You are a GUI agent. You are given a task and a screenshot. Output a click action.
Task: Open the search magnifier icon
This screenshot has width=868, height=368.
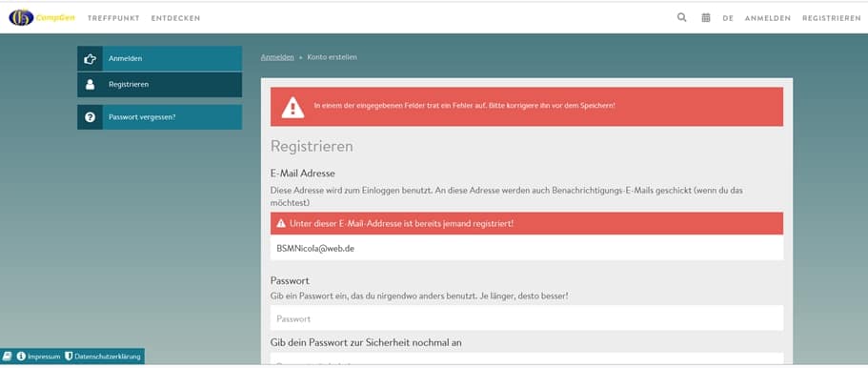coord(681,18)
